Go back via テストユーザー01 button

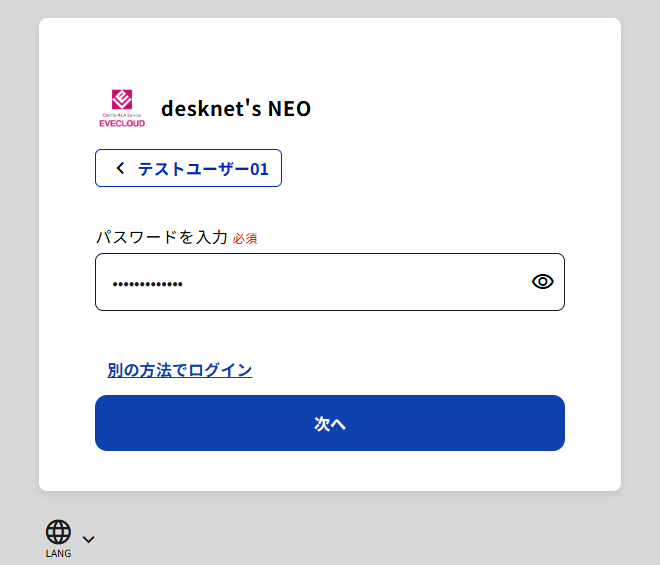click(x=188, y=168)
